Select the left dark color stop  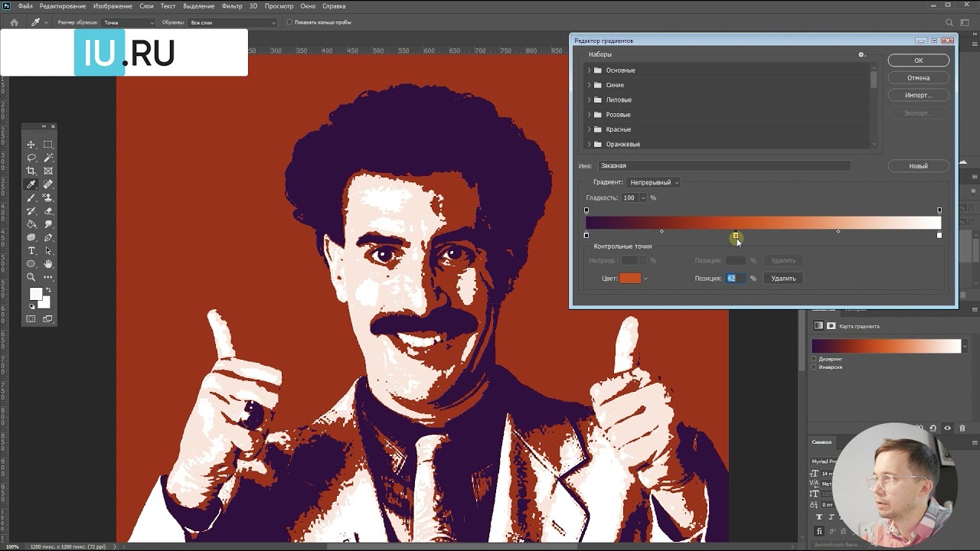[x=586, y=235]
